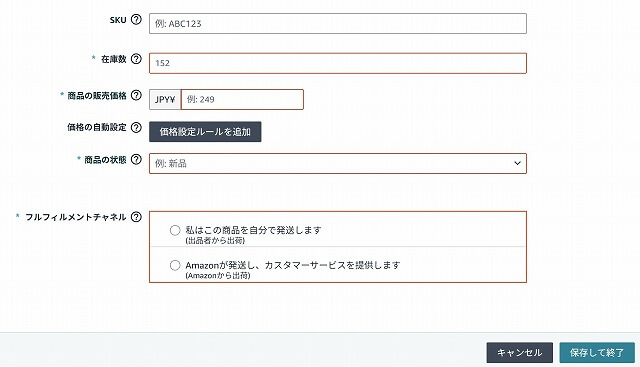Click the キャンセル button
The image size is (640, 367).
(520, 353)
